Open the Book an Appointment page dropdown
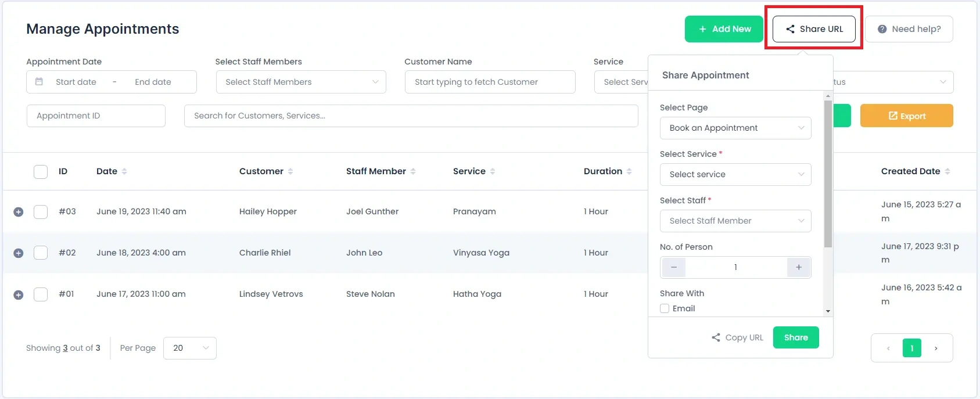This screenshot has height=399, width=980. click(x=735, y=128)
